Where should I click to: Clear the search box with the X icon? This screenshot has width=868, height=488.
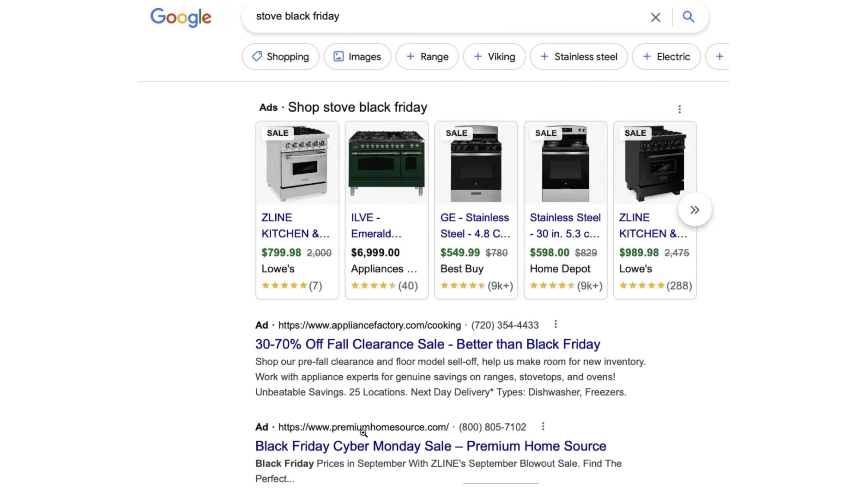pos(655,17)
